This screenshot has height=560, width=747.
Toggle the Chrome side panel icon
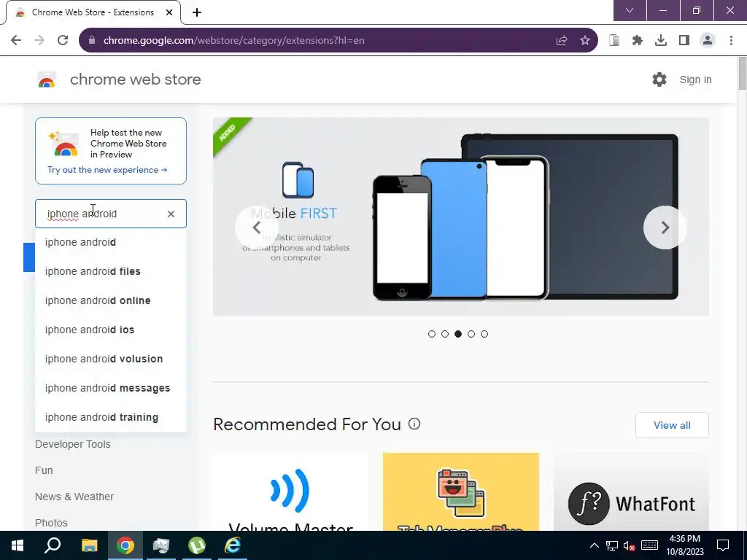coord(684,41)
